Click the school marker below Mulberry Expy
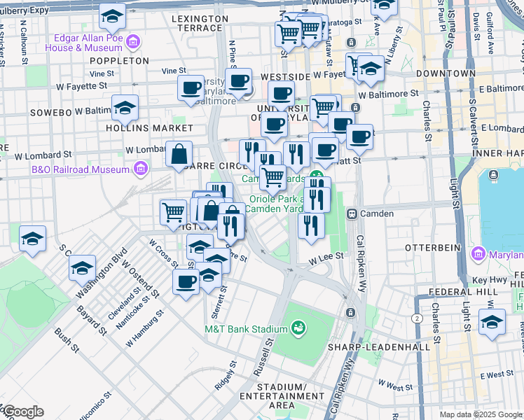 click(112, 17)
